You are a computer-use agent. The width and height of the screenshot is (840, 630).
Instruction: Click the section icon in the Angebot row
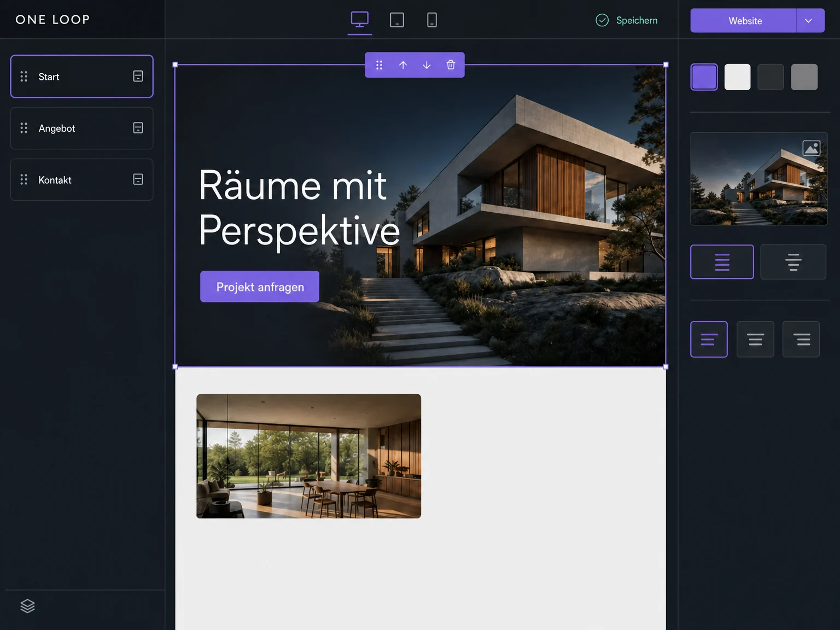138,128
